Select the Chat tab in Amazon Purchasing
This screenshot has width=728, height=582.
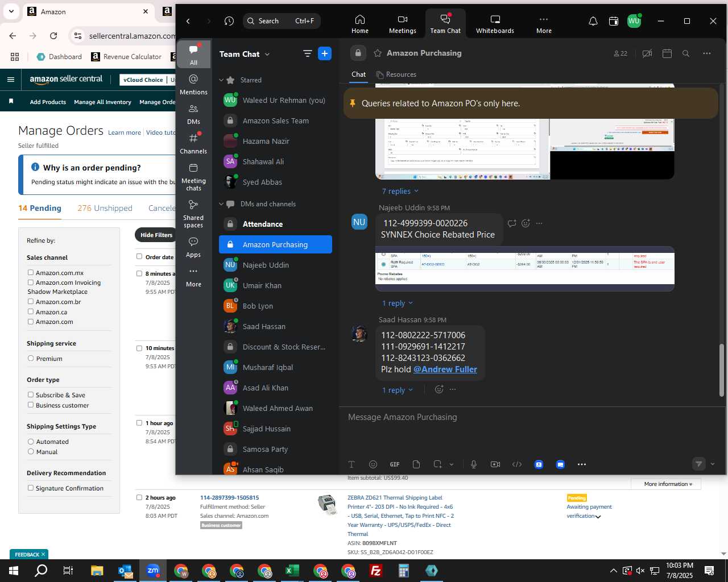point(358,74)
